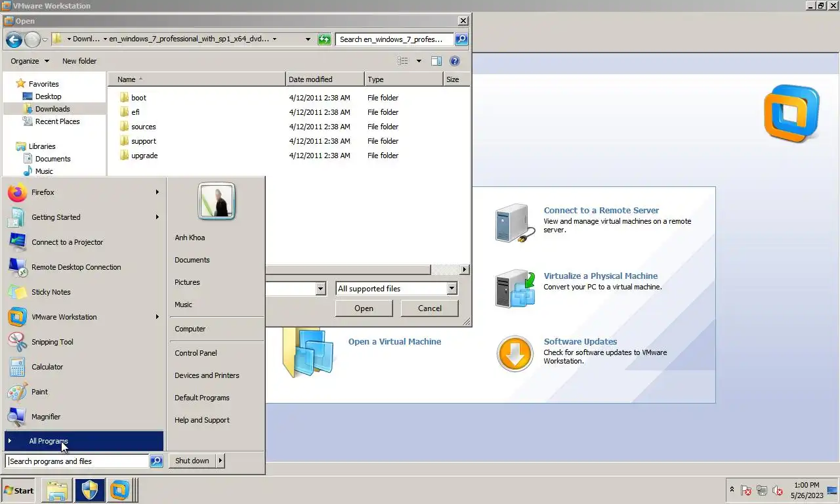The image size is (840, 504).
Task: Click New folder in Open dialog
Action: [x=79, y=61]
